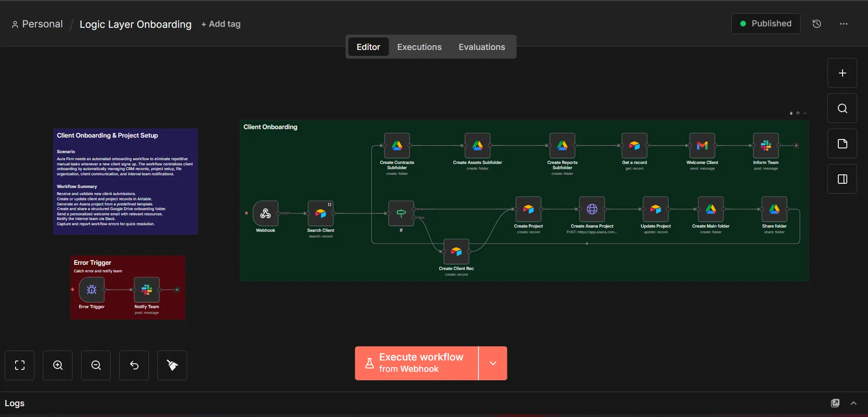Open the node search panel
This screenshot has width=868, height=417.
click(x=842, y=108)
